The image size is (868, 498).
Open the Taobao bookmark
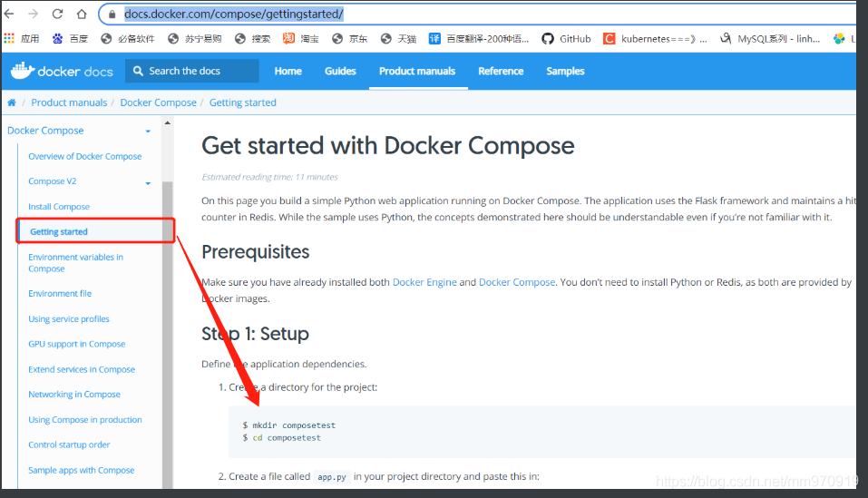[300, 39]
